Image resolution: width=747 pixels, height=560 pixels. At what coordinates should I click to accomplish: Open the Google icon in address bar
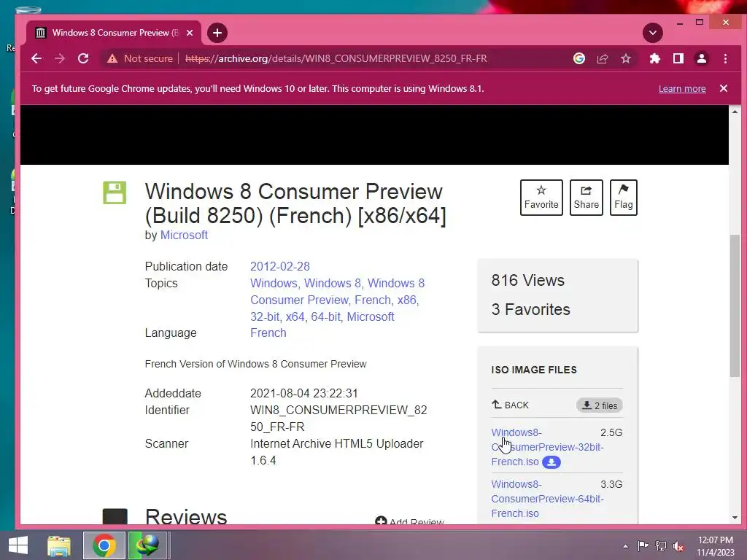pyautogui.click(x=578, y=58)
